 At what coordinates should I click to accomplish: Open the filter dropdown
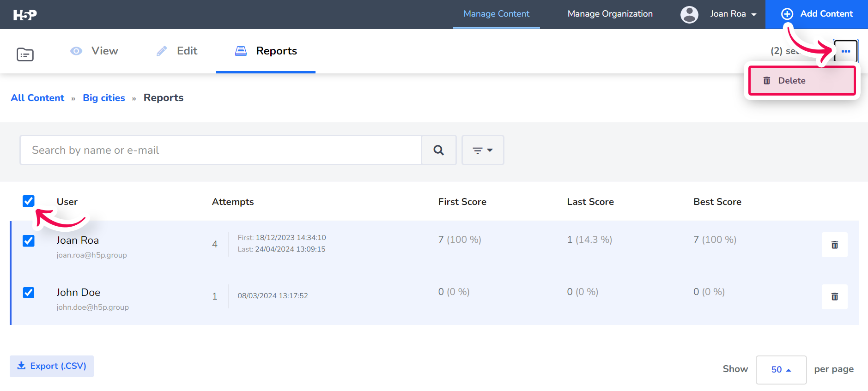coord(483,150)
